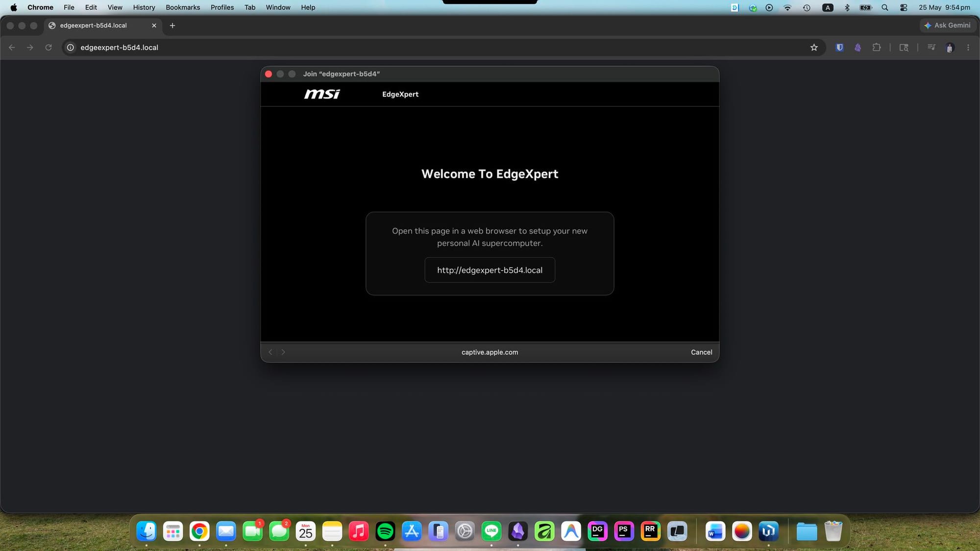The height and width of the screenshot is (551, 980).
Task: Close the Join "edgexpert-b5d4" window
Action: pyautogui.click(x=269, y=74)
